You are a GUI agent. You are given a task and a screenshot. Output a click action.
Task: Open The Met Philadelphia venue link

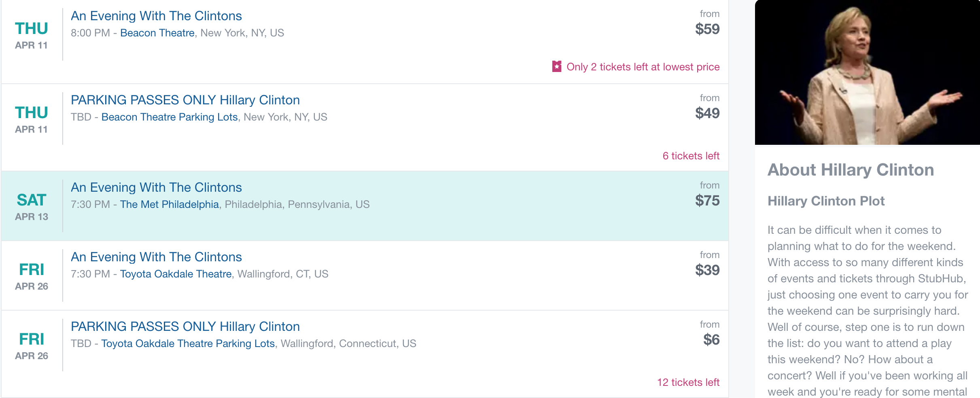click(x=170, y=204)
